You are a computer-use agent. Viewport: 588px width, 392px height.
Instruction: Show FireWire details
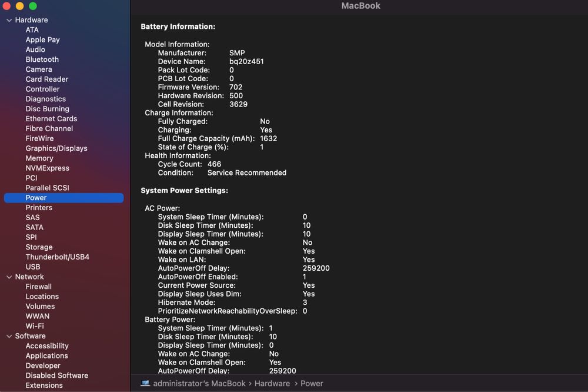click(39, 138)
